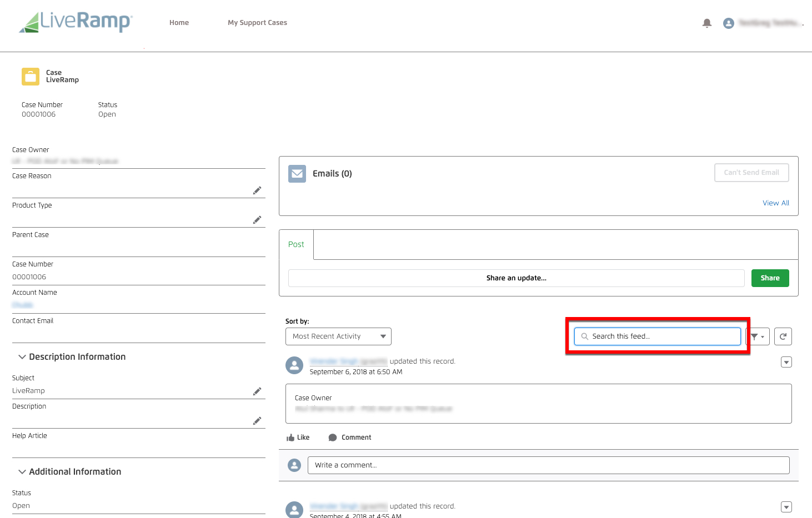Like the September 6 feed post
The image size is (812, 518).
(298, 437)
